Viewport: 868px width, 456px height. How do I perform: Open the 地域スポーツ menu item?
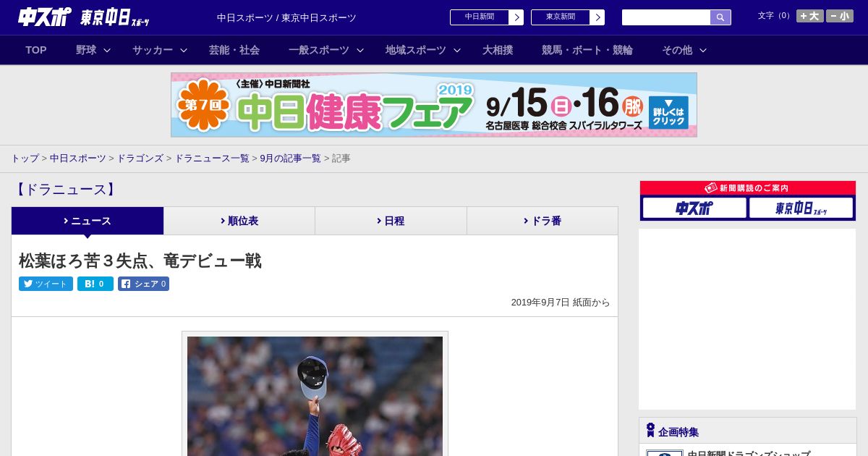click(416, 50)
